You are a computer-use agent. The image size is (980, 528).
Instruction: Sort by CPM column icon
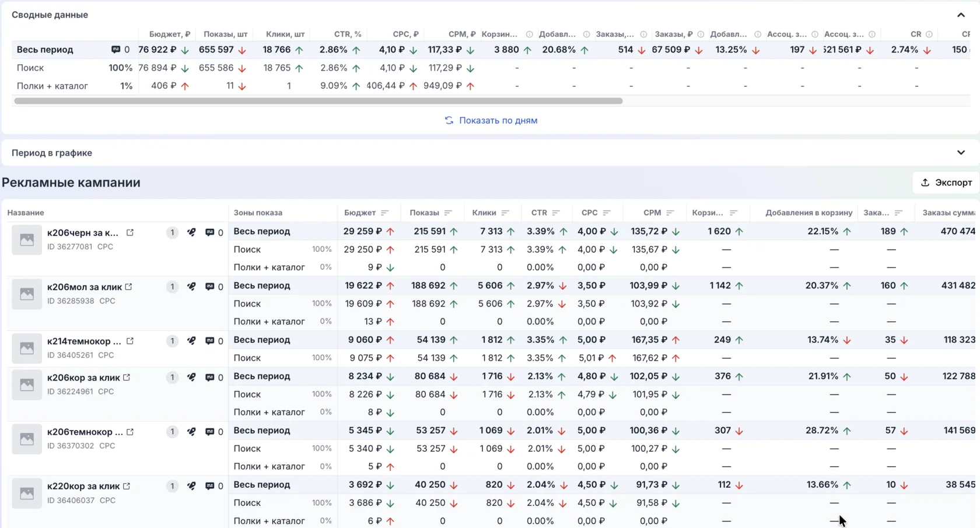click(x=670, y=213)
